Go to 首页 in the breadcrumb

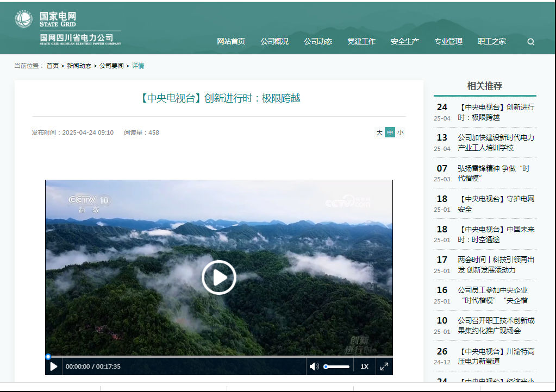pyautogui.click(x=53, y=66)
